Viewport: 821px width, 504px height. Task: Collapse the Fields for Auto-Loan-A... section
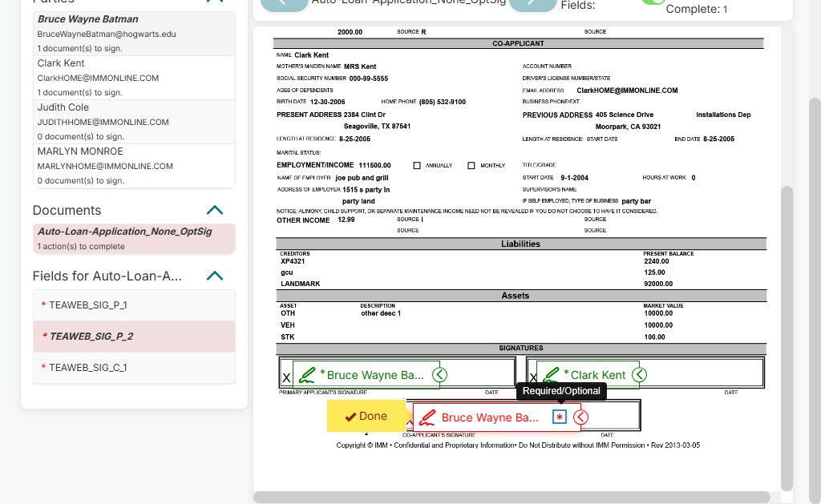click(x=215, y=276)
